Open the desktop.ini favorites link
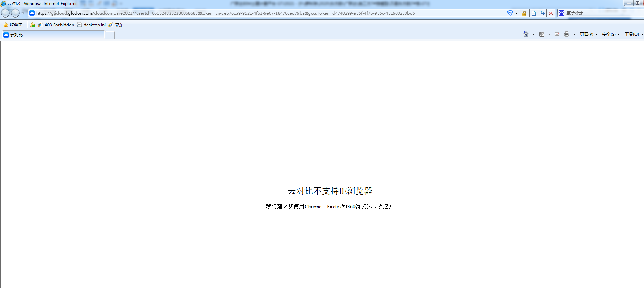 pos(91,25)
